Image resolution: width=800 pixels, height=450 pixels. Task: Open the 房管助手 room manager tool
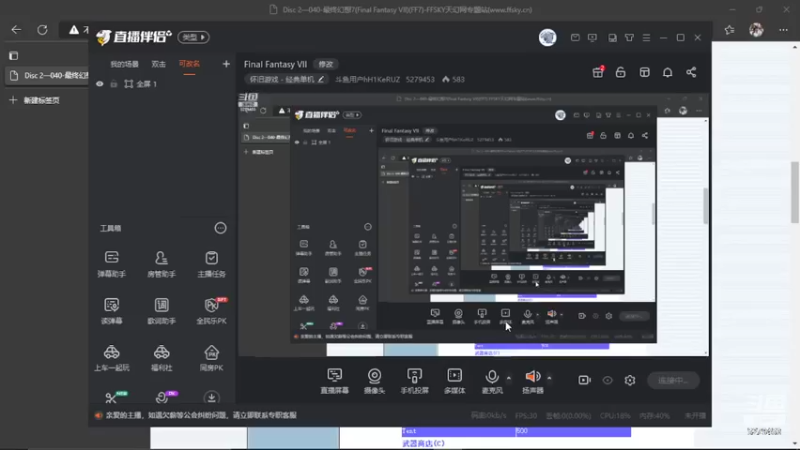pos(161,264)
